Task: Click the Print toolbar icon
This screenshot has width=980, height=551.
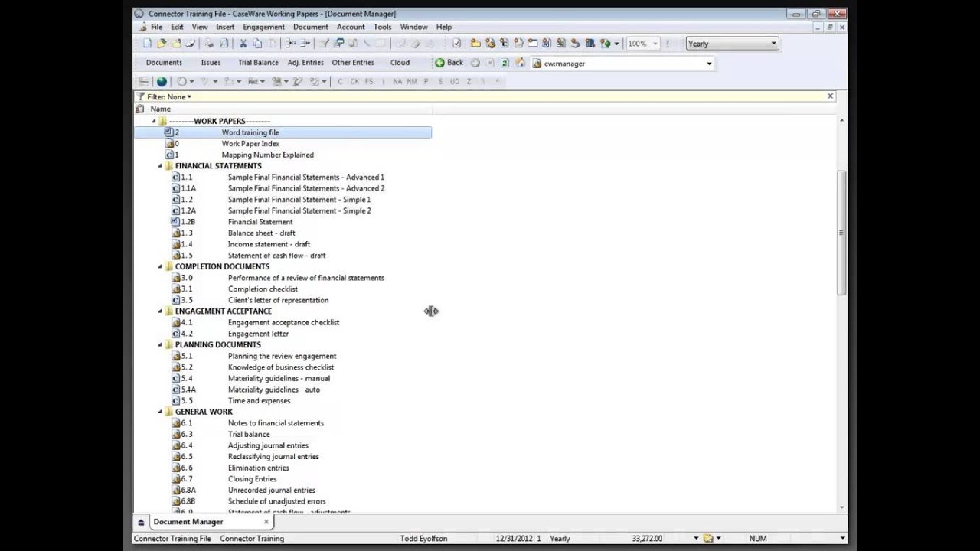Action: click(209, 44)
